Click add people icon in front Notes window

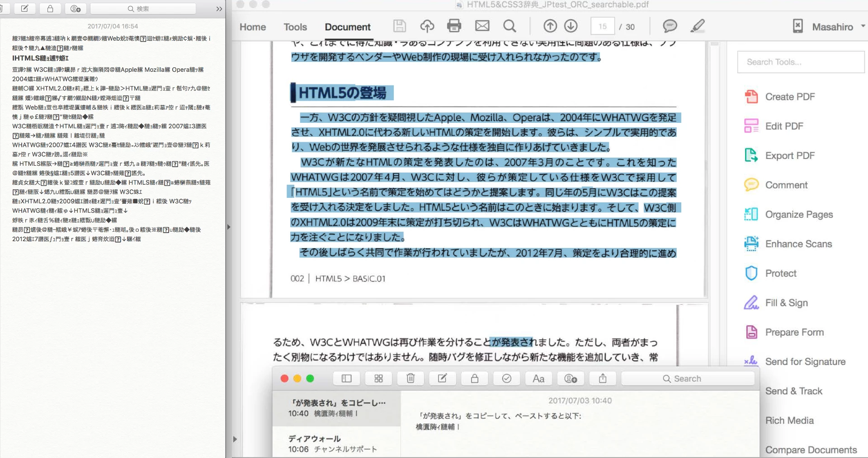click(571, 379)
